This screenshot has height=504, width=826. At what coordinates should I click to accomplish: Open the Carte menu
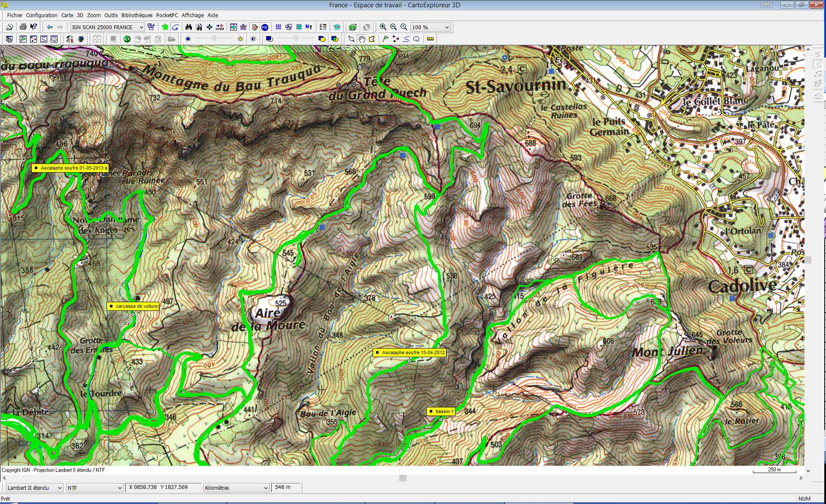click(67, 15)
